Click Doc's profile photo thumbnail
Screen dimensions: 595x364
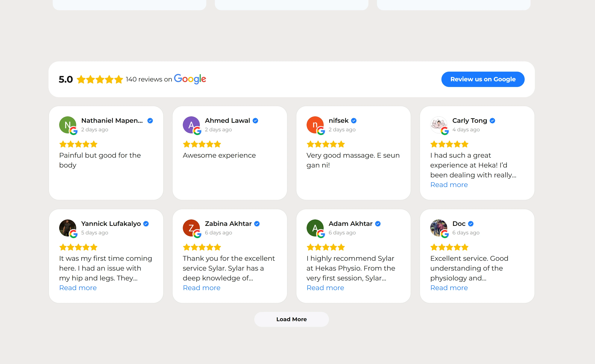438,228
